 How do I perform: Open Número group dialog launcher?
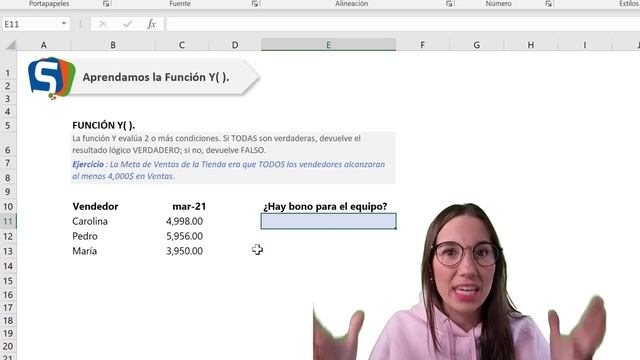(x=549, y=4)
